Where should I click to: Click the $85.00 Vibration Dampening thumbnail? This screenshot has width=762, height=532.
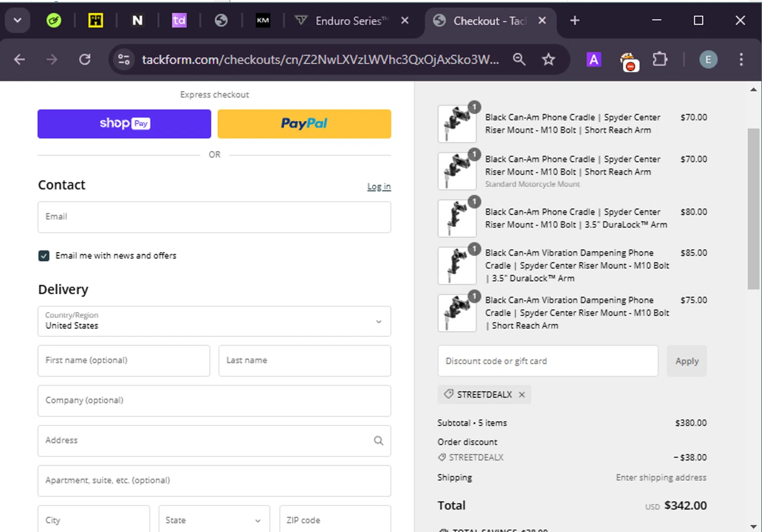(457, 266)
